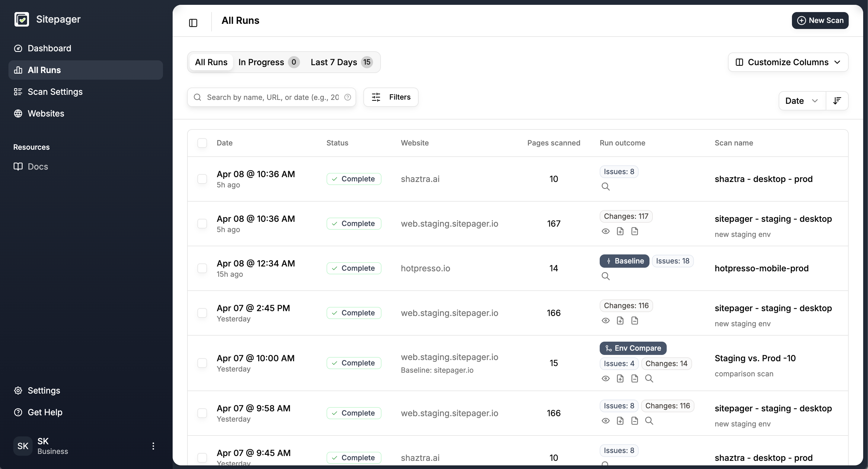Open the eye preview icon on the sitepager staging row
The image size is (868, 469).
[605, 231]
